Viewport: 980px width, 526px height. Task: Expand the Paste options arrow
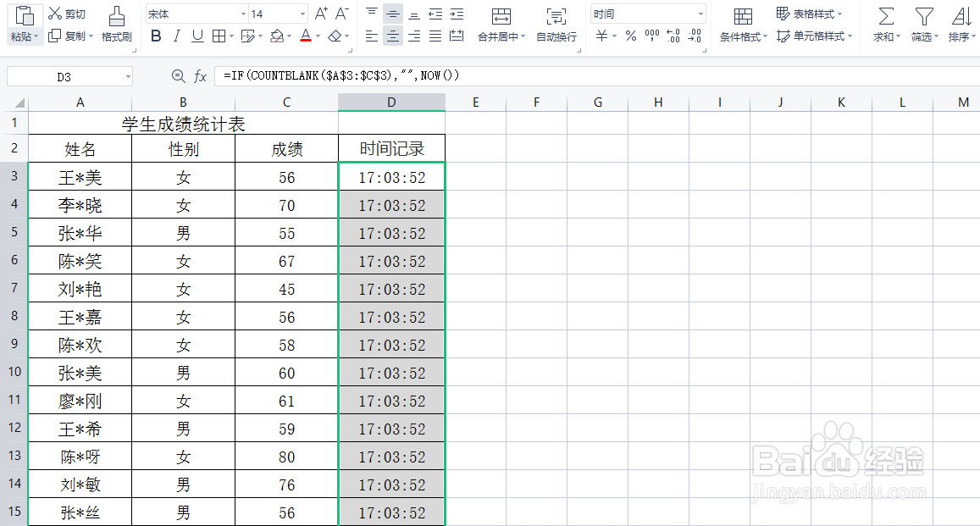36,37
